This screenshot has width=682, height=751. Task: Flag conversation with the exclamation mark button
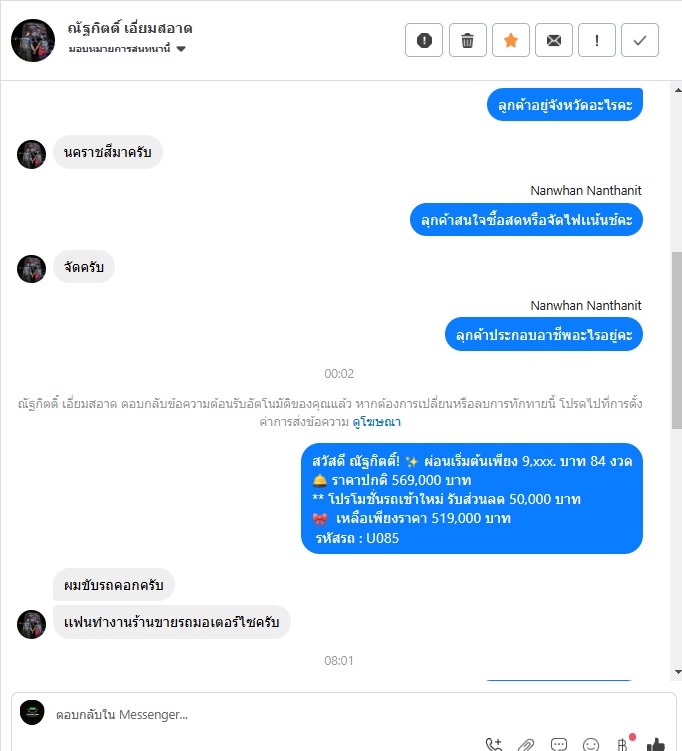[597, 40]
